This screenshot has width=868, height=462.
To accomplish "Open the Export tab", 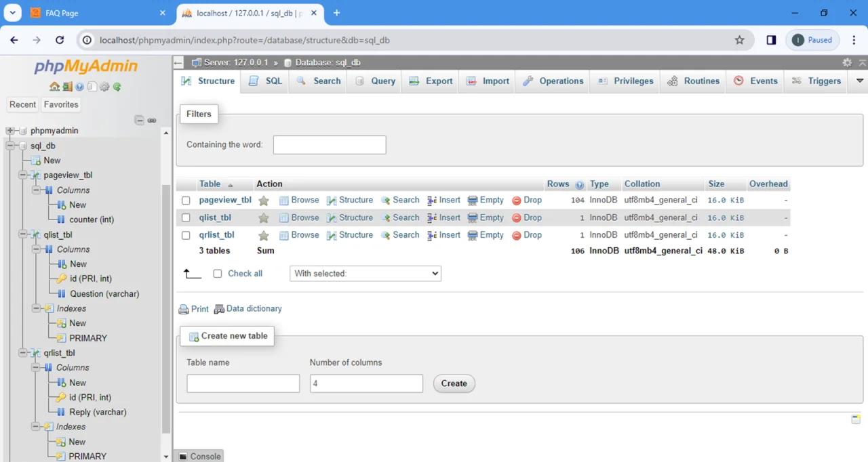I will [431, 81].
